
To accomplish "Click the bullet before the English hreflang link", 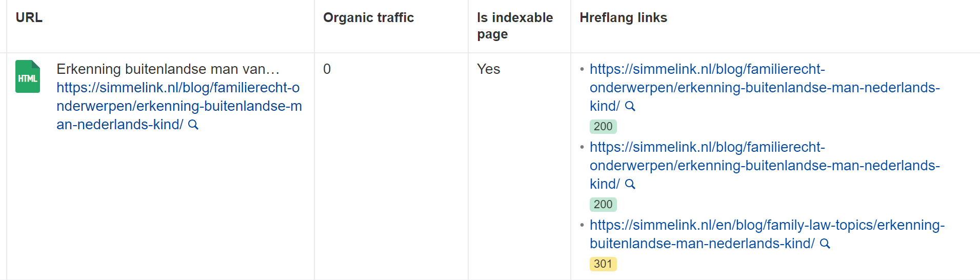I will (582, 225).
